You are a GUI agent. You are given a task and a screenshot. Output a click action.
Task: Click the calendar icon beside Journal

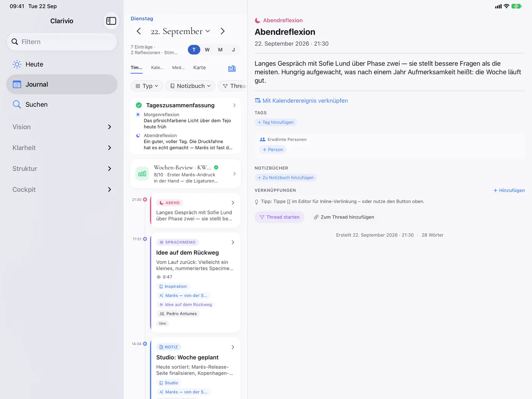(17, 84)
